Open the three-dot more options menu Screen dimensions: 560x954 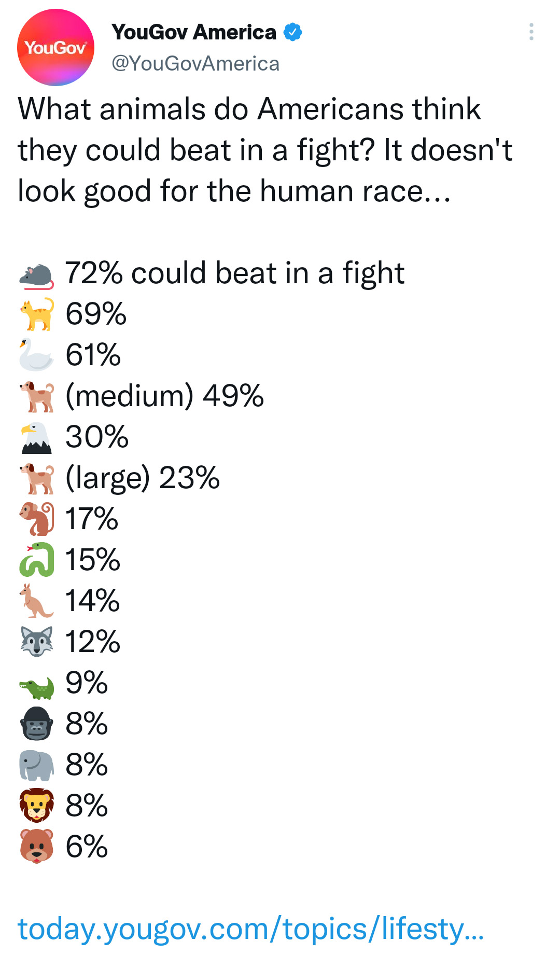point(531,32)
